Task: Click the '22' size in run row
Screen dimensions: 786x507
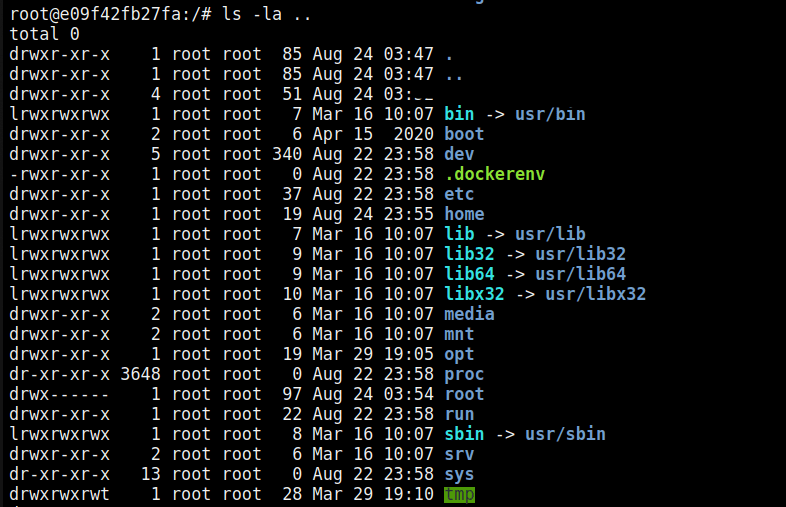Action: point(292,414)
